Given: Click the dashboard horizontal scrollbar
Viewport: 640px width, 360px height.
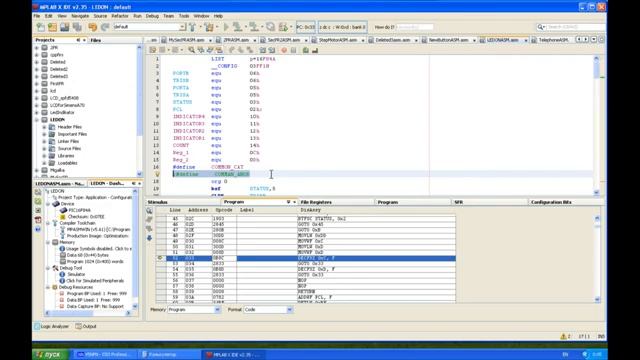Looking at the screenshot, I should tap(88, 313).
